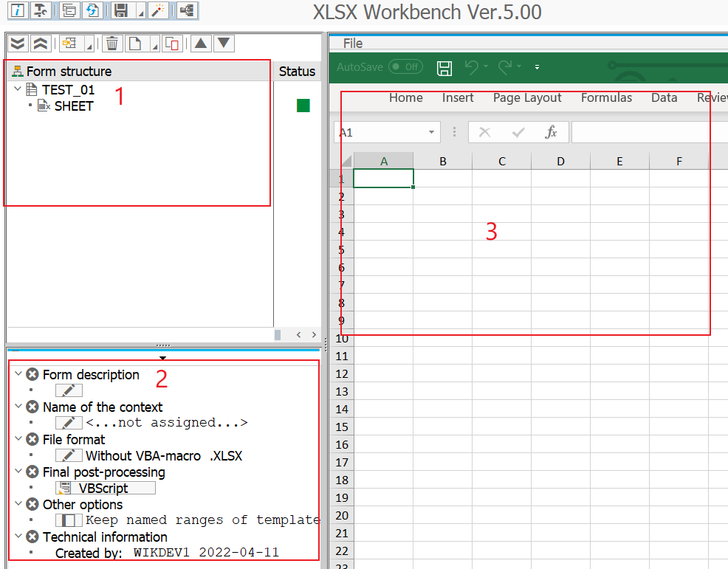Click the blank page create icon
Image resolution: width=728 pixels, height=569 pixels.
pyautogui.click(x=135, y=44)
